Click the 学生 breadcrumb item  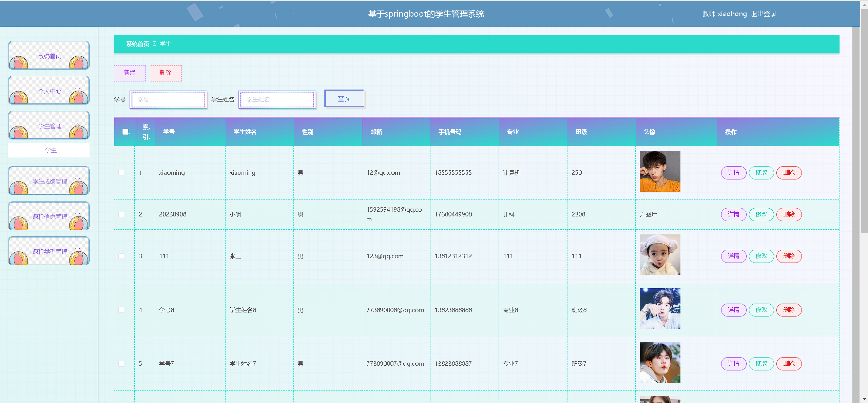point(166,44)
